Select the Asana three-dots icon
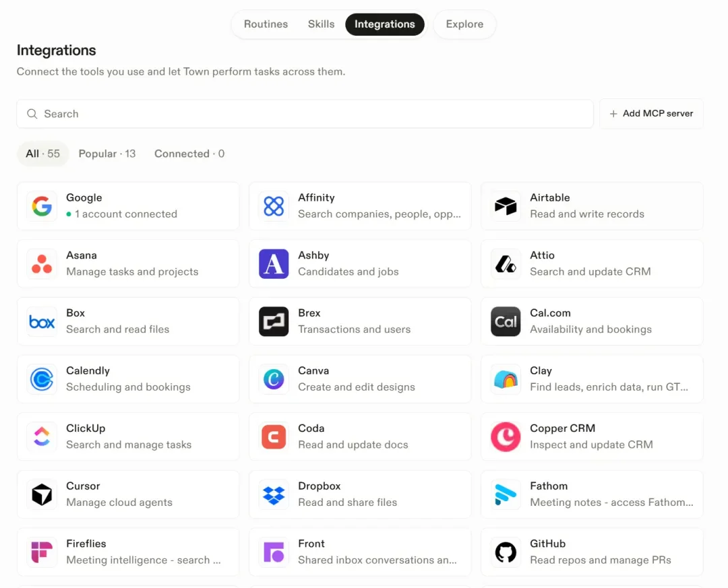Screen dimensions: 728x588 pyautogui.click(x=42, y=263)
